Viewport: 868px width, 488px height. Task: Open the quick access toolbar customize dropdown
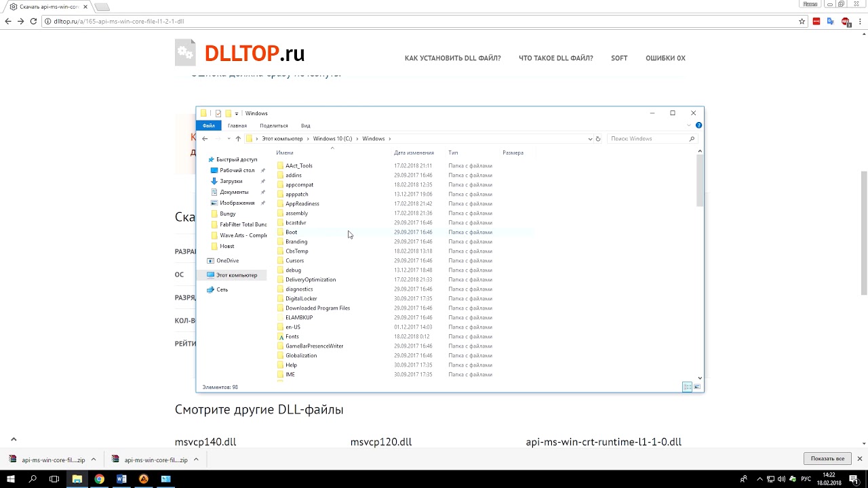pos(236,113)
